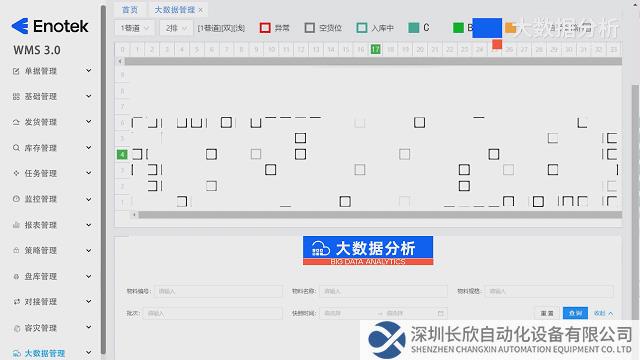Click the start date field of the date range
The image size is (640, 360).
348,313
